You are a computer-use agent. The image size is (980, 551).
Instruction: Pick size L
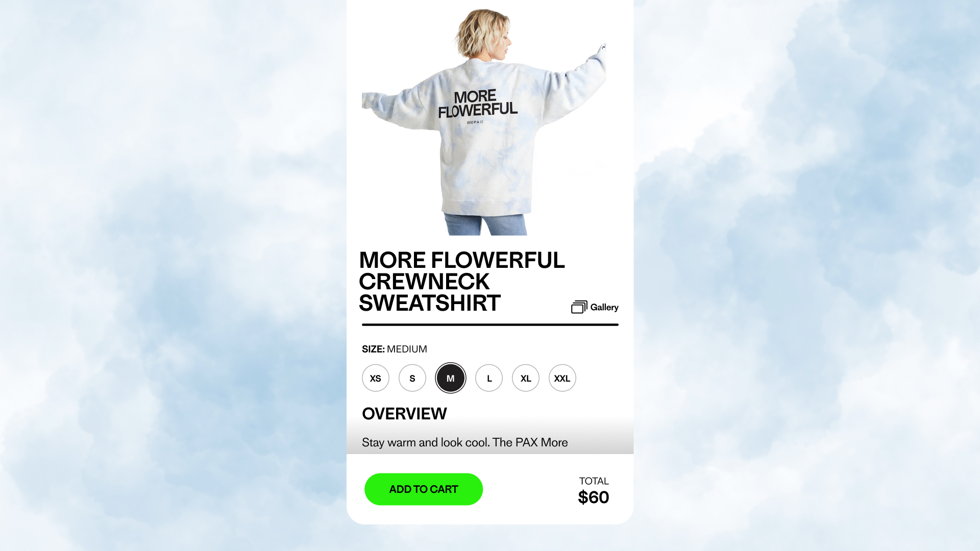[x=489, y=378]
